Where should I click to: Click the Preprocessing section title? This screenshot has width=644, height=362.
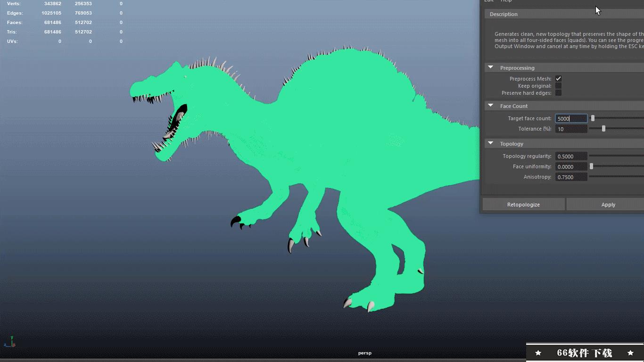click(517, 68)
